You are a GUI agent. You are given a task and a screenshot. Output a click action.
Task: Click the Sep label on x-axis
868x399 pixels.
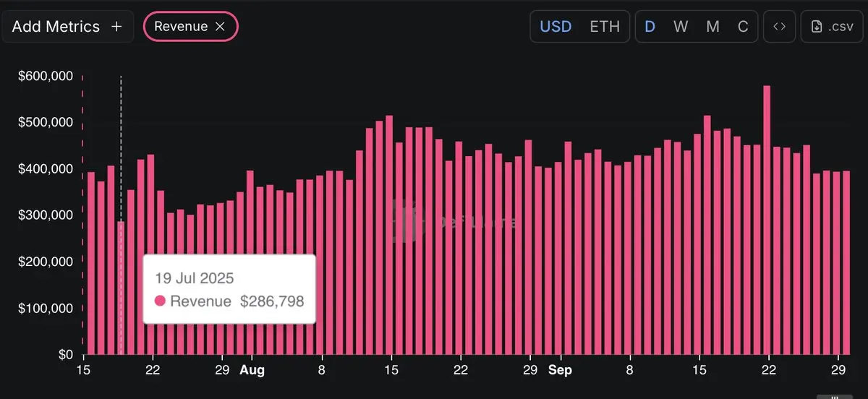[560, 371]
